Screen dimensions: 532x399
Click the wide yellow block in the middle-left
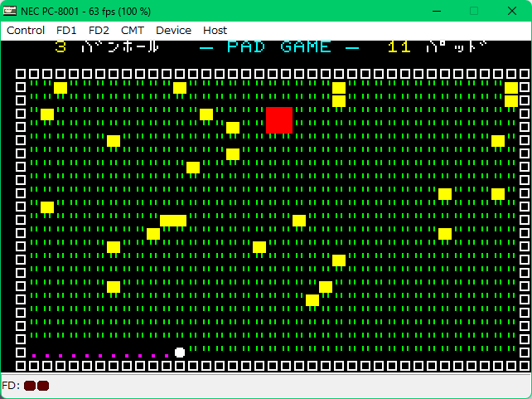173,220
